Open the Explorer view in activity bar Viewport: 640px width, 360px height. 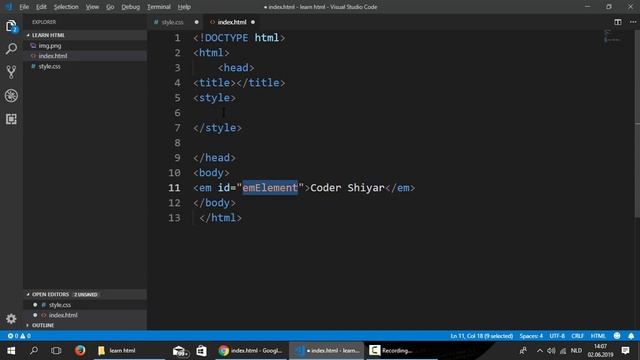11,27
